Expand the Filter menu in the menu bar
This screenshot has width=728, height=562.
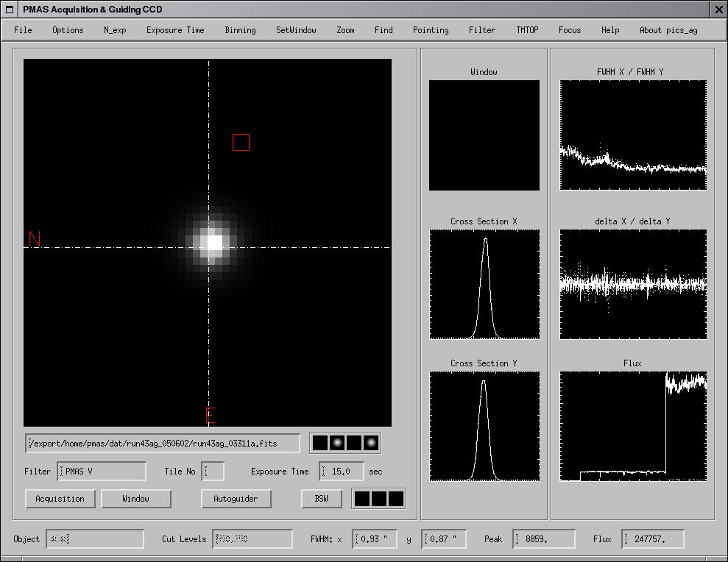482,30
